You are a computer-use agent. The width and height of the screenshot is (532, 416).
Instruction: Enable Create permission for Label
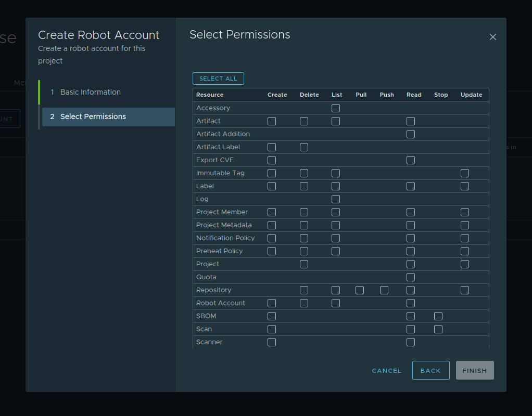pyautogui.click(x=271, y=186)
